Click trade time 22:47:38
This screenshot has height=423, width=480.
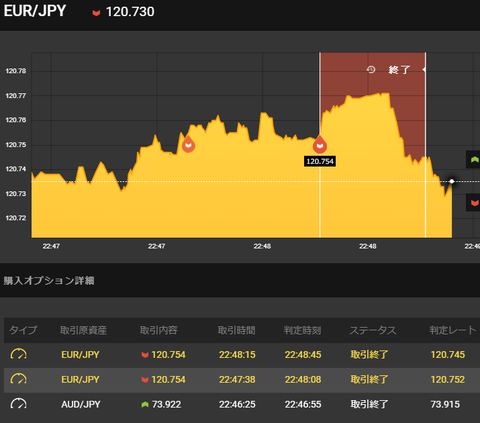(x=237, y=379)
